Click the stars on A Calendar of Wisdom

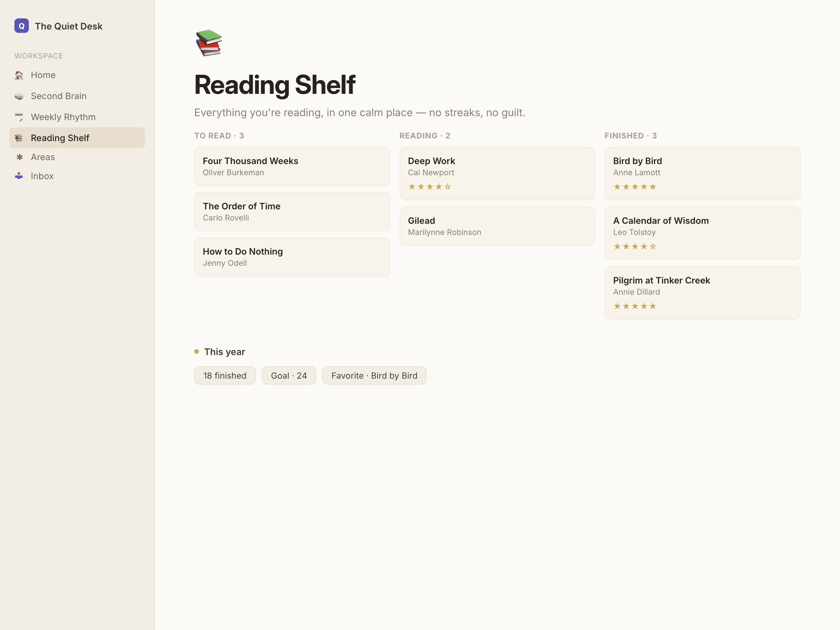pos(635,246)
